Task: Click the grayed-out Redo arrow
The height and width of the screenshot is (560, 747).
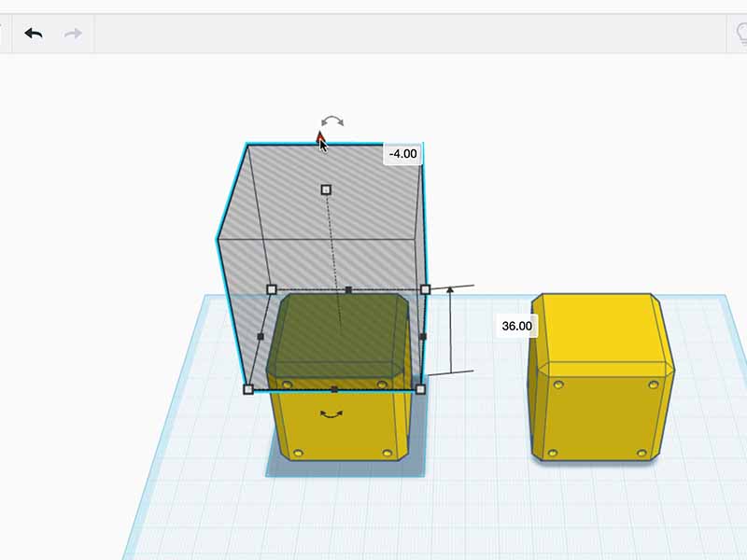Action: pyautogui.click(x=73, y=34)
